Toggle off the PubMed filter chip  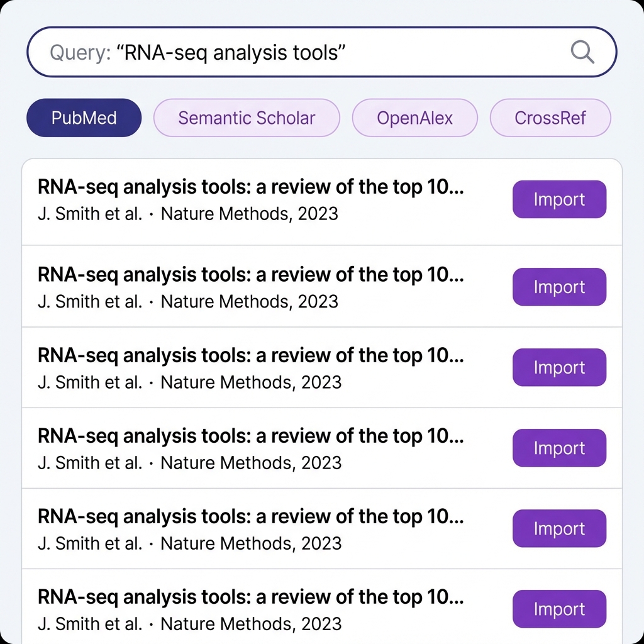pos(84,118)
